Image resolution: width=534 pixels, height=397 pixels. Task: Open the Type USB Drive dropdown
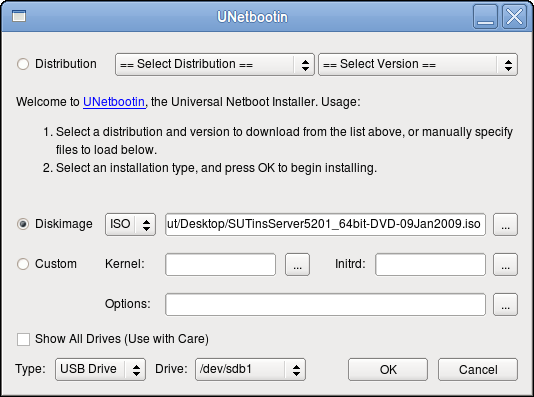[x=100, y=369]
